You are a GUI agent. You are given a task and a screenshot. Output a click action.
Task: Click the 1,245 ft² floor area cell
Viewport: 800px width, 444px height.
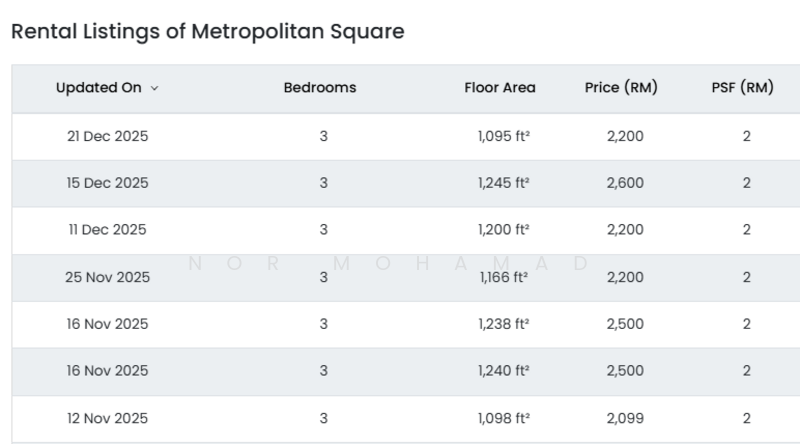[503, 183]
